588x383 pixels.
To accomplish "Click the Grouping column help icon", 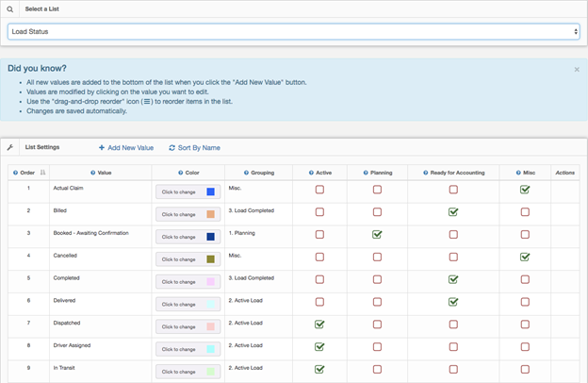I will coord(246,173).
